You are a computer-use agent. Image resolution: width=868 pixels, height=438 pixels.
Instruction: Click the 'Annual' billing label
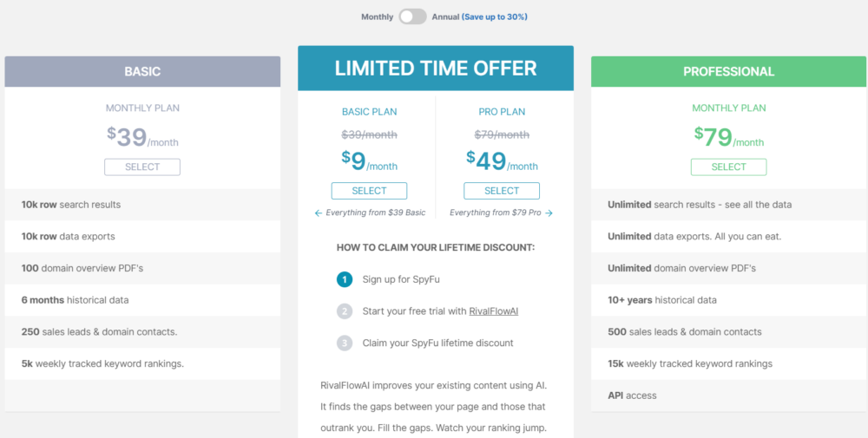point(445,16)
